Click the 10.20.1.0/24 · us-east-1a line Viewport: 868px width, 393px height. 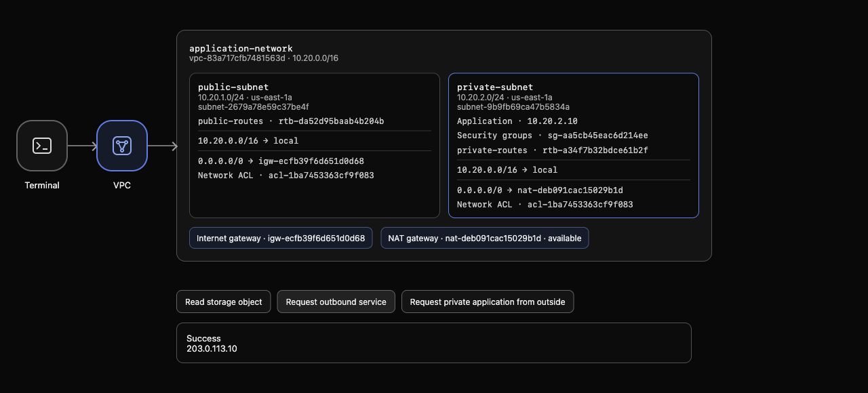245,98
